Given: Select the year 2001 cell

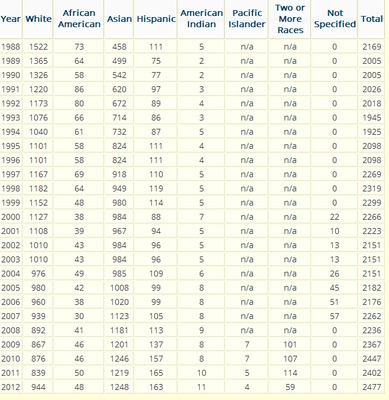Looking at the screenshot, I should [x=11, y=231].
